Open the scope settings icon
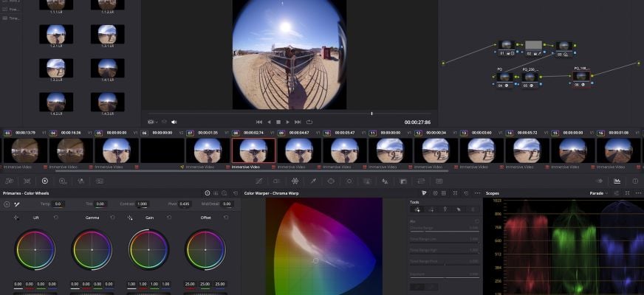The width and height of the screenshot is (644, 295). tap(617, 192)
